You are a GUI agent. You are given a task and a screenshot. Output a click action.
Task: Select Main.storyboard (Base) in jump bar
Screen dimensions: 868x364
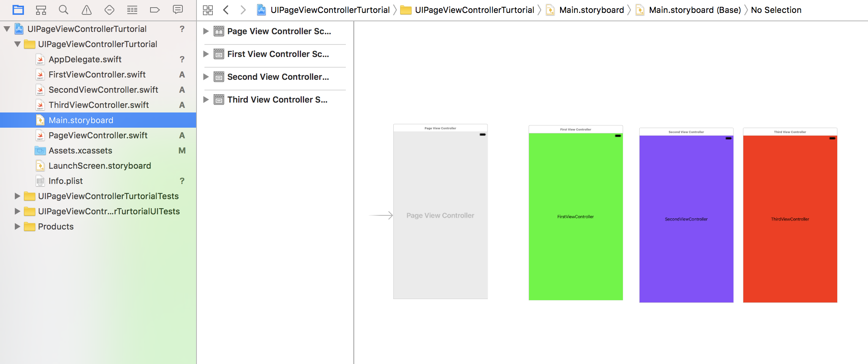695,10
